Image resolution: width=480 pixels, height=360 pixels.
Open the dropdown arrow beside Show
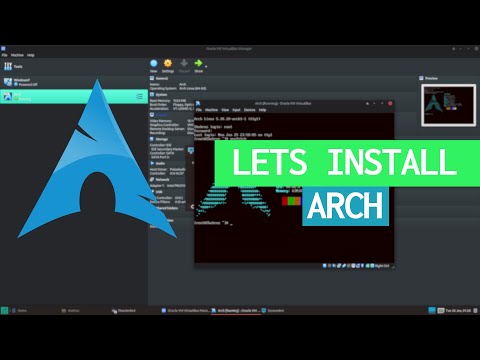(206, 67)
